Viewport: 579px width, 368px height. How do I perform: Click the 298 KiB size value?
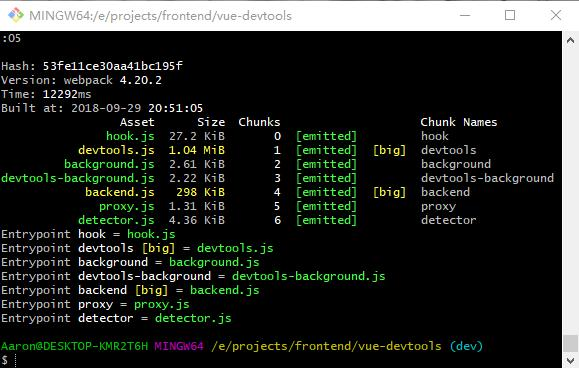[201, 192]
